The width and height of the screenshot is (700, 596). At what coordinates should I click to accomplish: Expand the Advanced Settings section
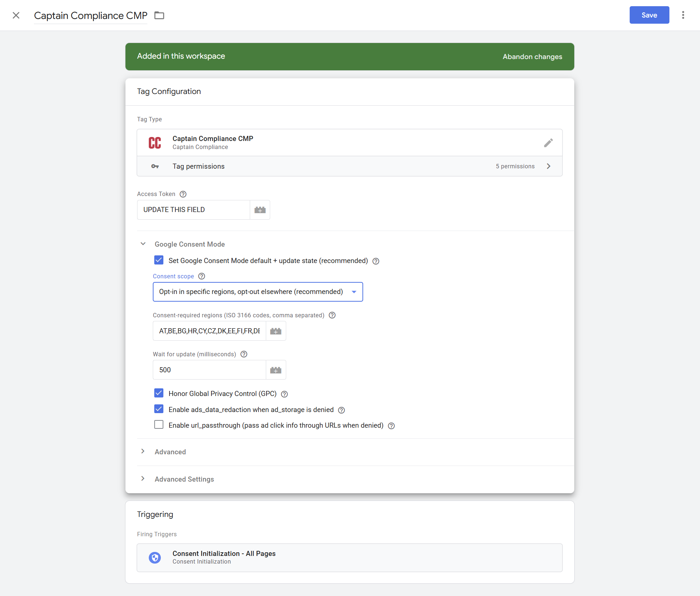click(x=143, y=479)
